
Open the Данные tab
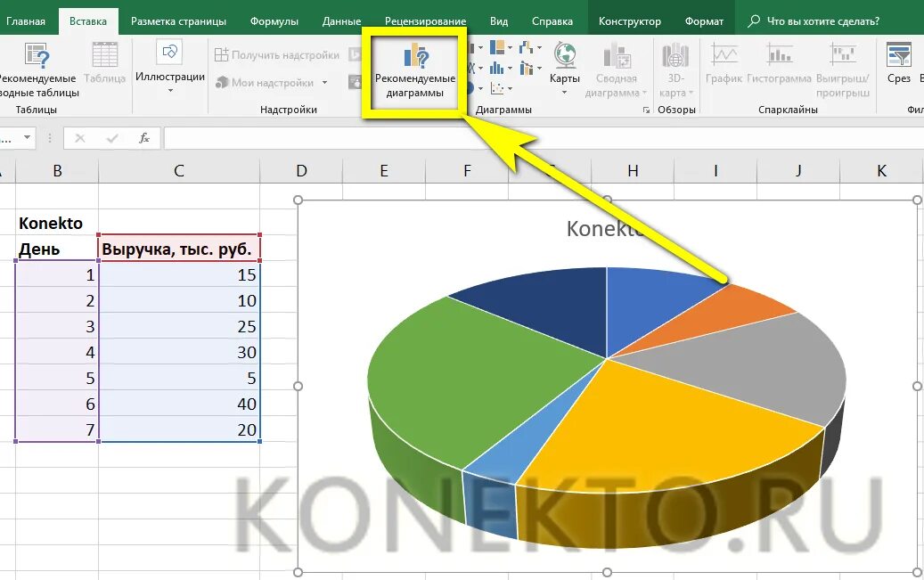pyautogui.click(x=342, y=21)
